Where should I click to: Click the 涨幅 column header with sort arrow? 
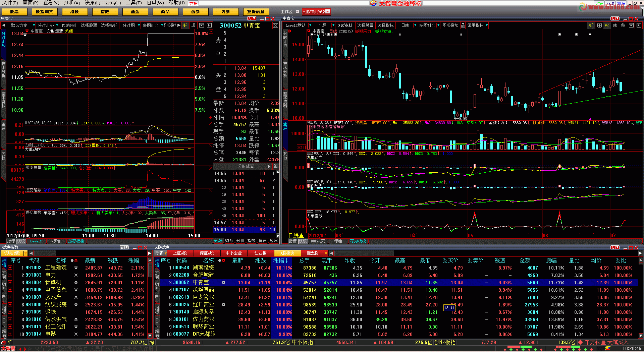[281, 260]
